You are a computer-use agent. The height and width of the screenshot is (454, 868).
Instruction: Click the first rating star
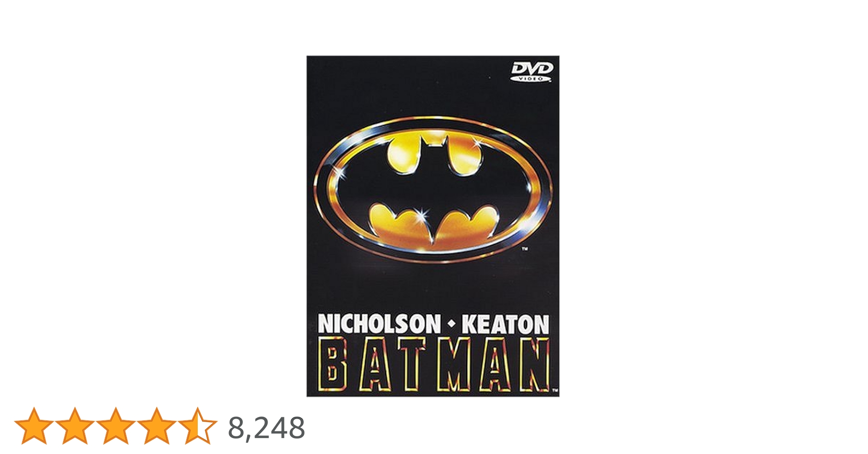[x=34, y=426]
